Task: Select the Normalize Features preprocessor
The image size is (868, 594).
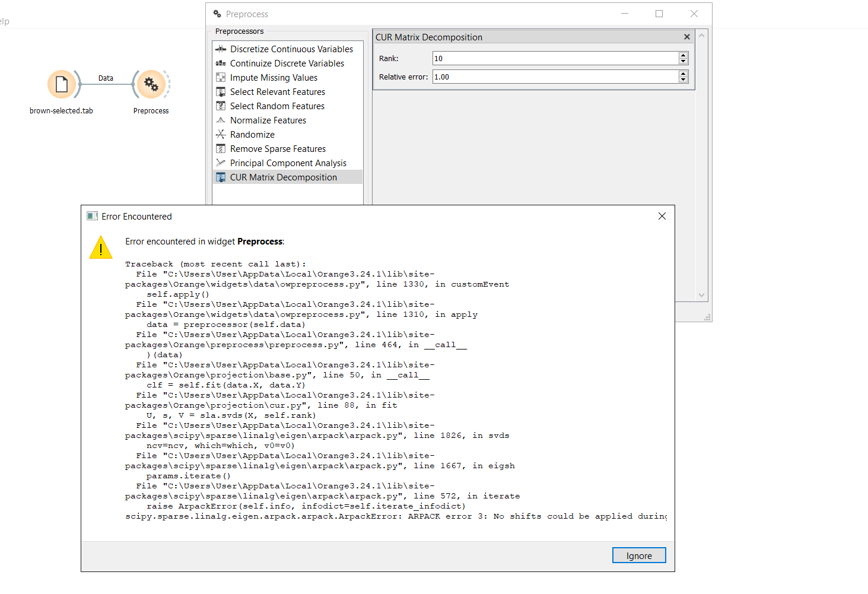Action: [268, 120]
